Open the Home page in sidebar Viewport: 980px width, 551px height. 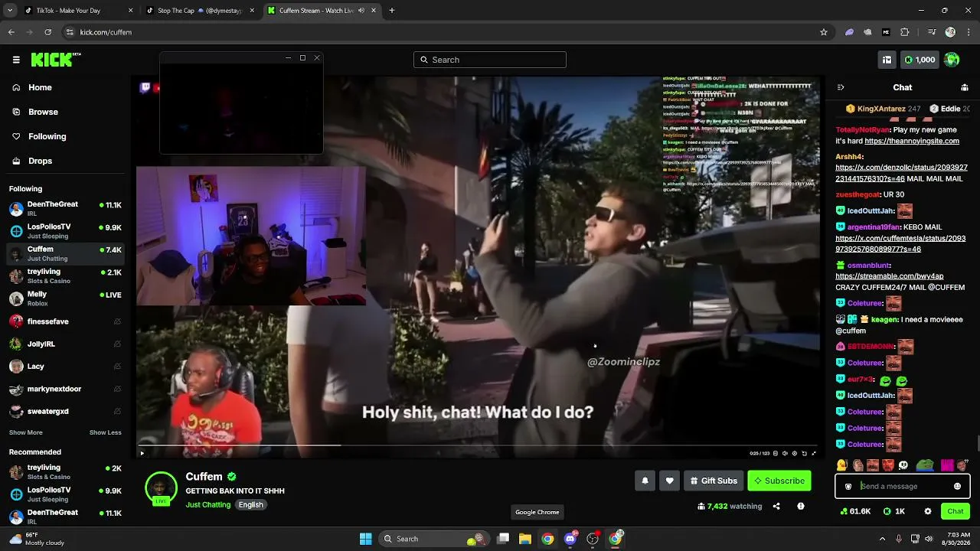[x=65, y=87]
